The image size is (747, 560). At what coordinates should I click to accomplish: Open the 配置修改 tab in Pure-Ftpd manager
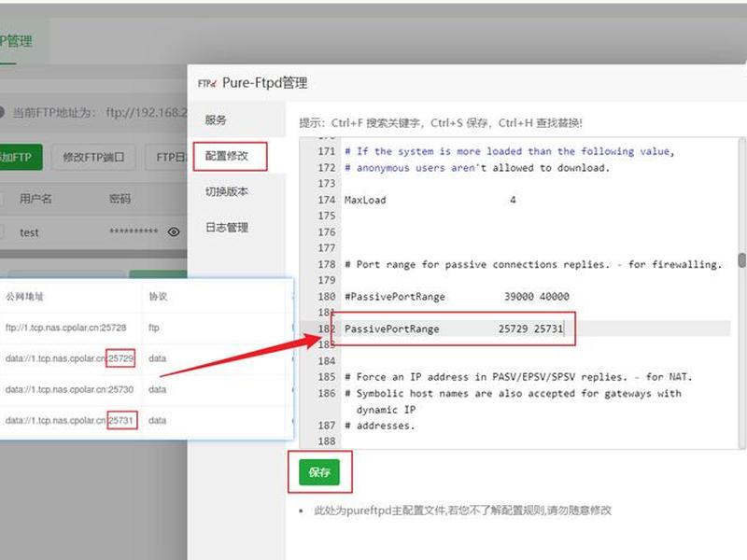(227, 156)
